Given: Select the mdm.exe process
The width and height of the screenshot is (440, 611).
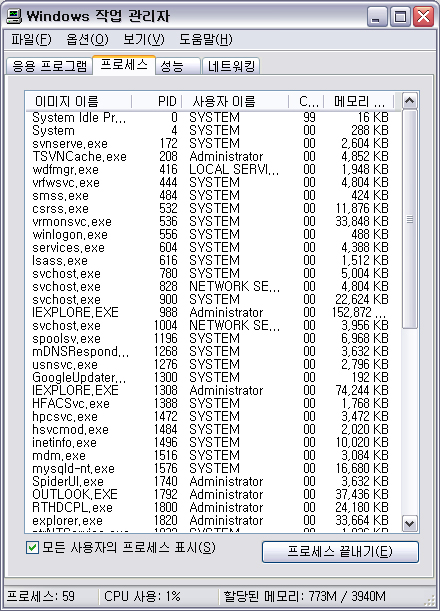Looking at the screenshot, I should (212, 455).
